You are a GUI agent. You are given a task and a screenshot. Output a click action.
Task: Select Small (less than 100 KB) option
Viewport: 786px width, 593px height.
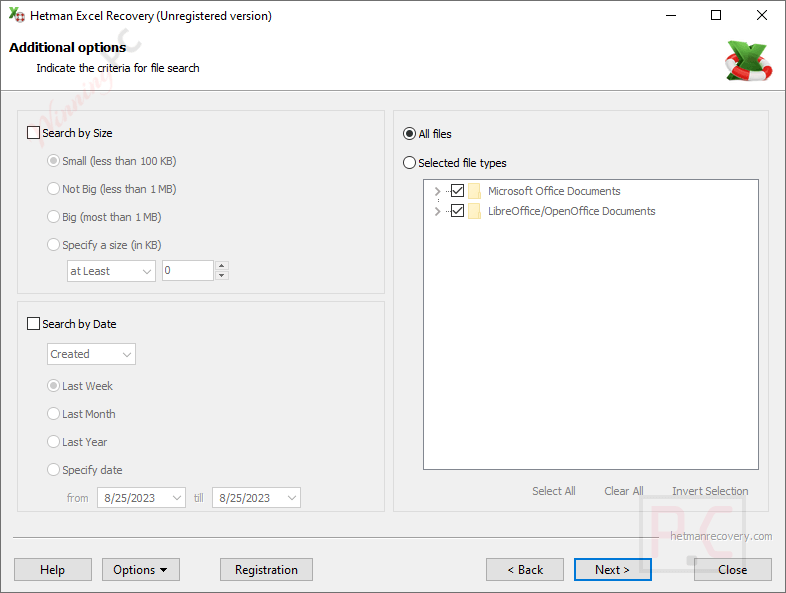53,161
